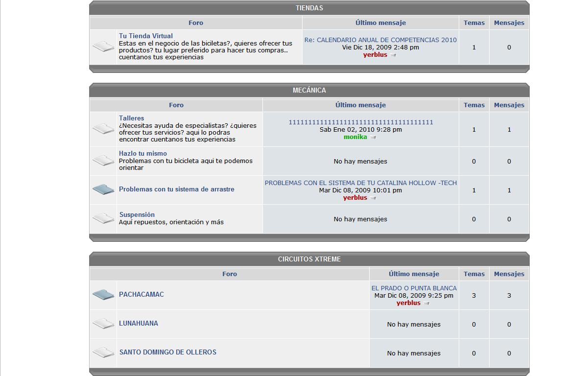This screenshot has width=588, height=376.
Task: Click the latest-post icon beside yerblus in Problemas row
Action: coord(374,198)
